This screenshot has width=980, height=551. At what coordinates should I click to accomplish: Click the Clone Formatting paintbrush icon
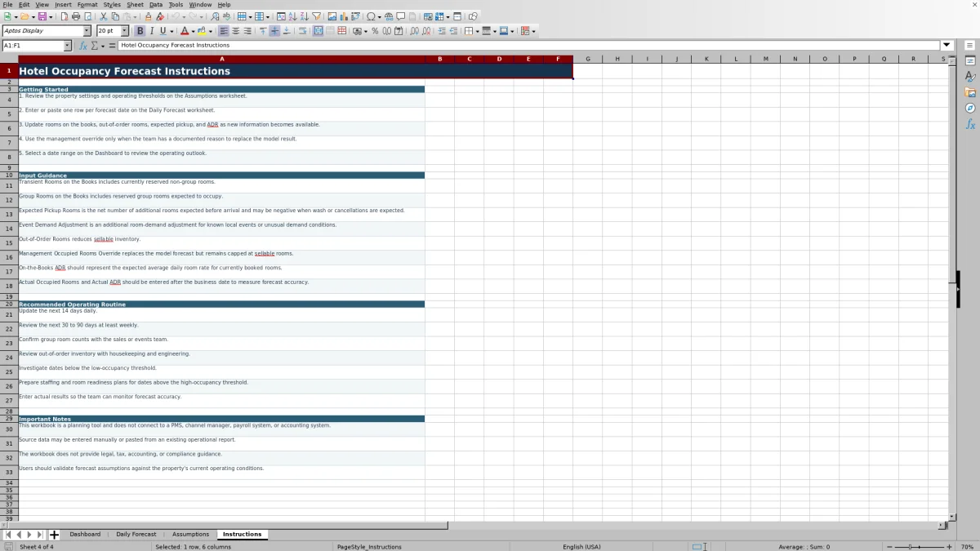click(x=148, y=16)
